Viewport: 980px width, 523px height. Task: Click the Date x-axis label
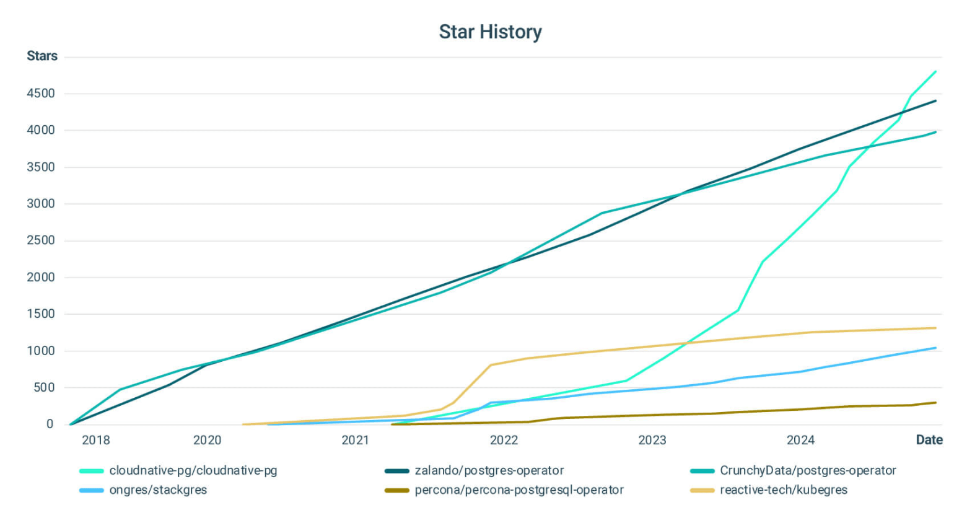pos(929,440)
